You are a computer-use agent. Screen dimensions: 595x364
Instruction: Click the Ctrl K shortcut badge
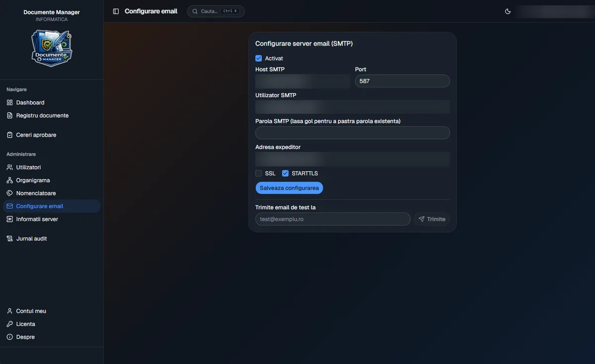tap(230, 11)
